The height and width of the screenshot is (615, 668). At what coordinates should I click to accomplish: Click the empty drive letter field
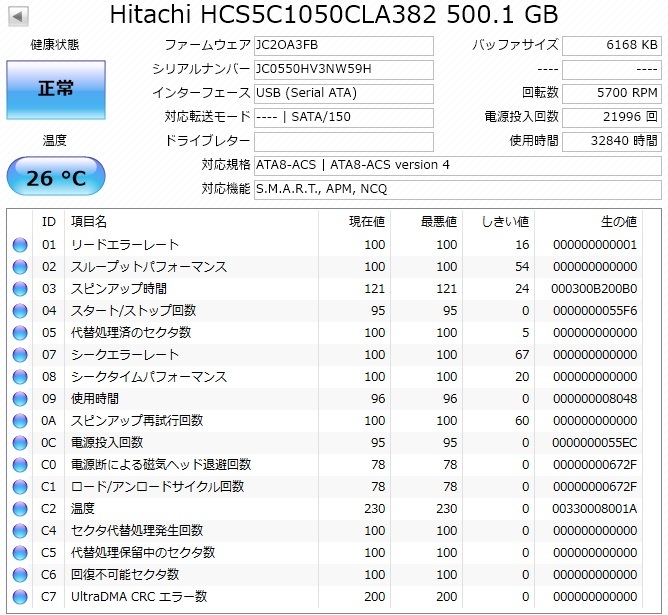coord(344,141)
